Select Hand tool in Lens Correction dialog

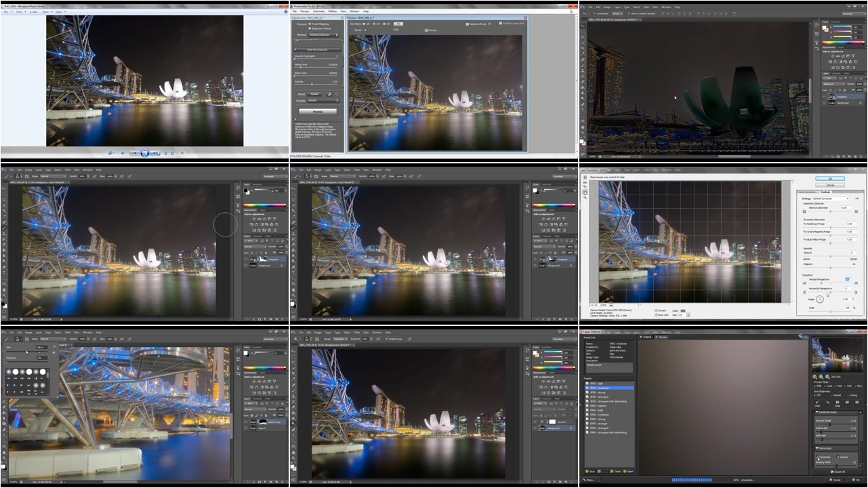tap(585, 192)
